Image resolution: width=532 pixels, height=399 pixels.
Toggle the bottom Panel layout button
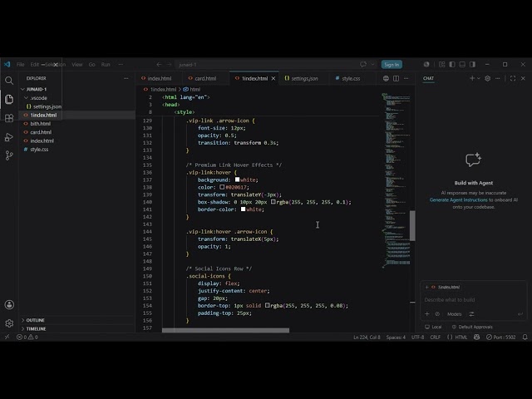(x=462, y=65)
